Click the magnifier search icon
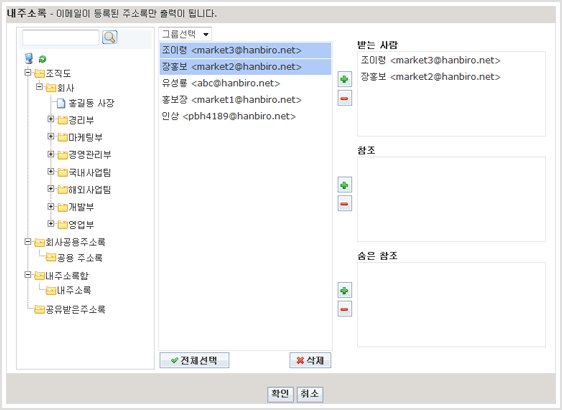This screenshot has width=562, height=410. pyautogui.click(x=110, y=37)
